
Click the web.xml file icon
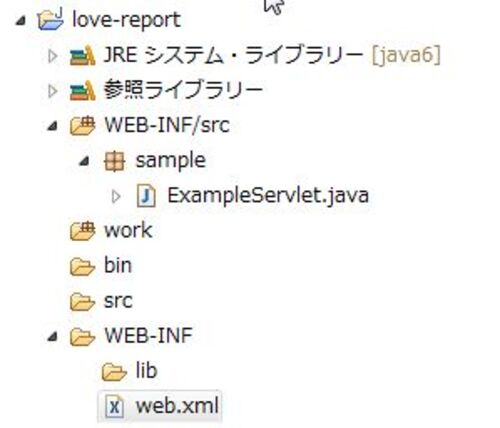click(x=114, y=406)
